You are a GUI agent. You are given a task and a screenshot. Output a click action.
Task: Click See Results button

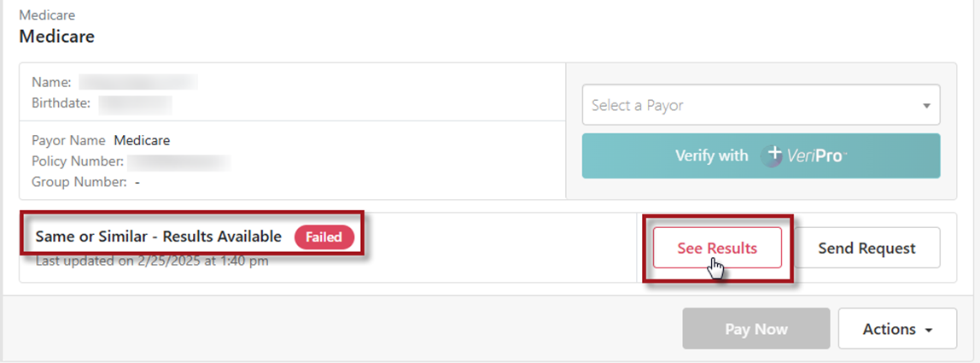[717, 249]
